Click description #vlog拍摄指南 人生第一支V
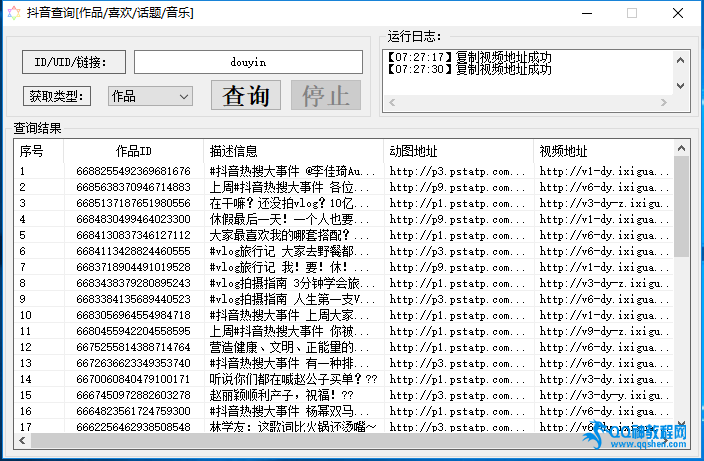Screen dimensions: 704x461 tap(292, 299)
